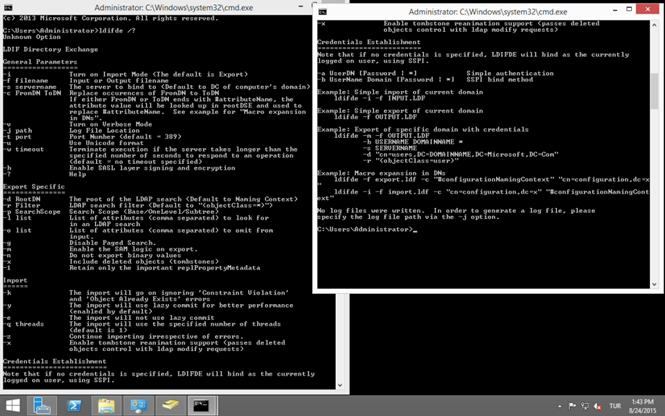Click "No log files were written." message
The image size is (665, 416).
click(371, 210)
